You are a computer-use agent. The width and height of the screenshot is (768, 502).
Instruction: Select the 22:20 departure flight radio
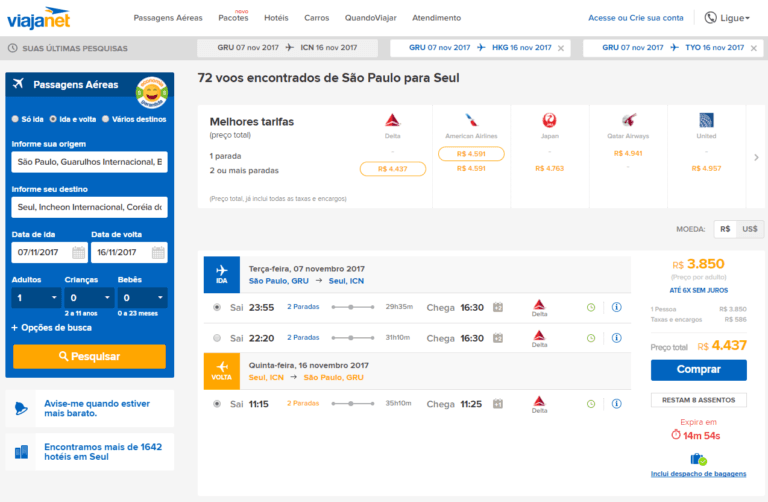[217, 338]
